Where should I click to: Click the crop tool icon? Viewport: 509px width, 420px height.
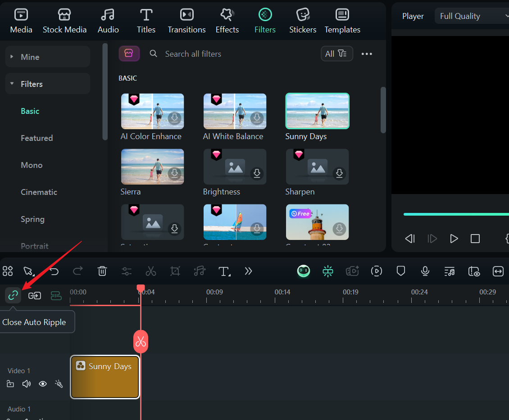pyautogui.click(x=175, y=271)
